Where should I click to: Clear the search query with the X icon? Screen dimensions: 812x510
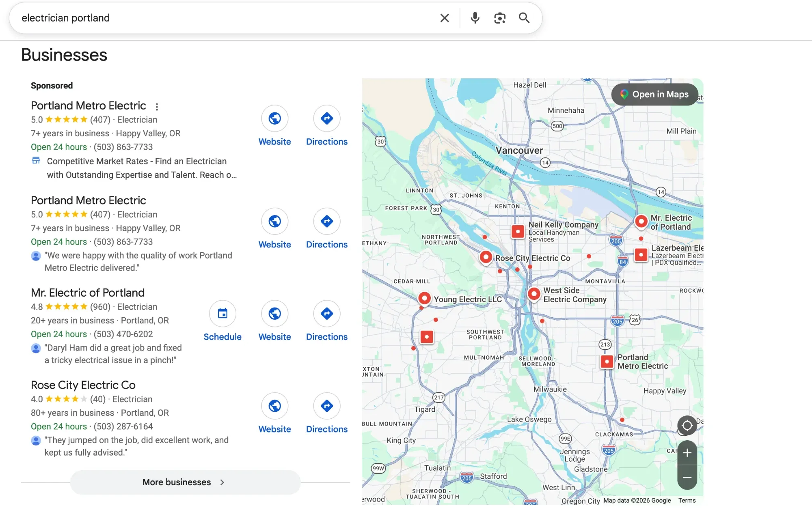point(445,18)
